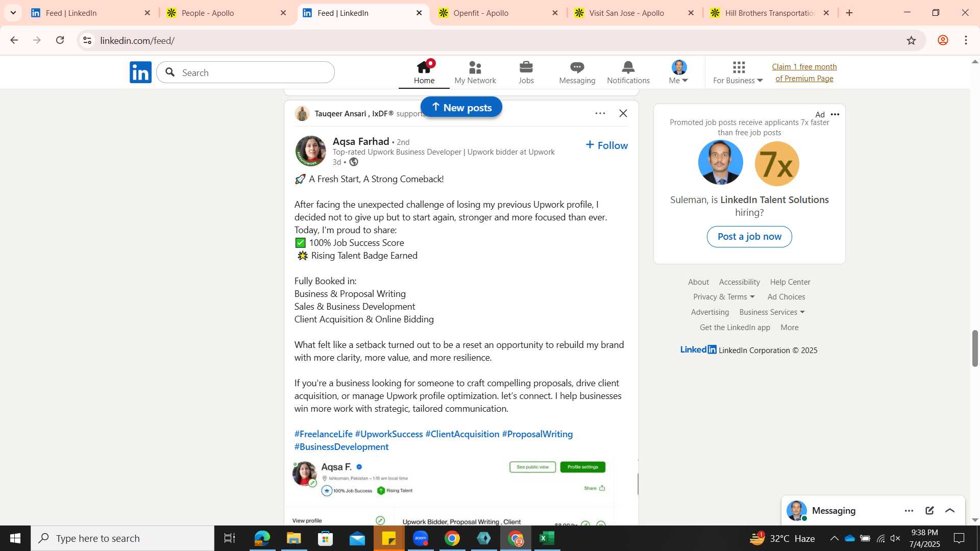Open the Advertising footer link
Viewport: 980px width, 551px height.
click(x=709, y=312)
